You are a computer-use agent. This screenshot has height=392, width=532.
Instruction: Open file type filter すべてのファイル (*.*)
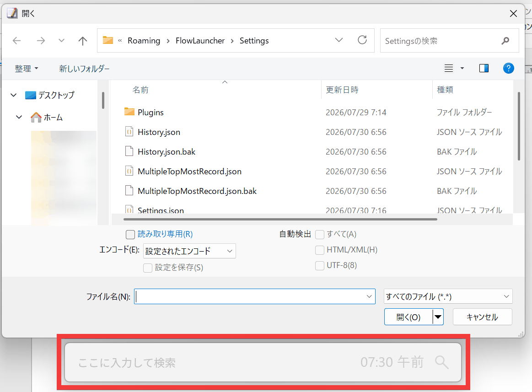pos(448,297)
